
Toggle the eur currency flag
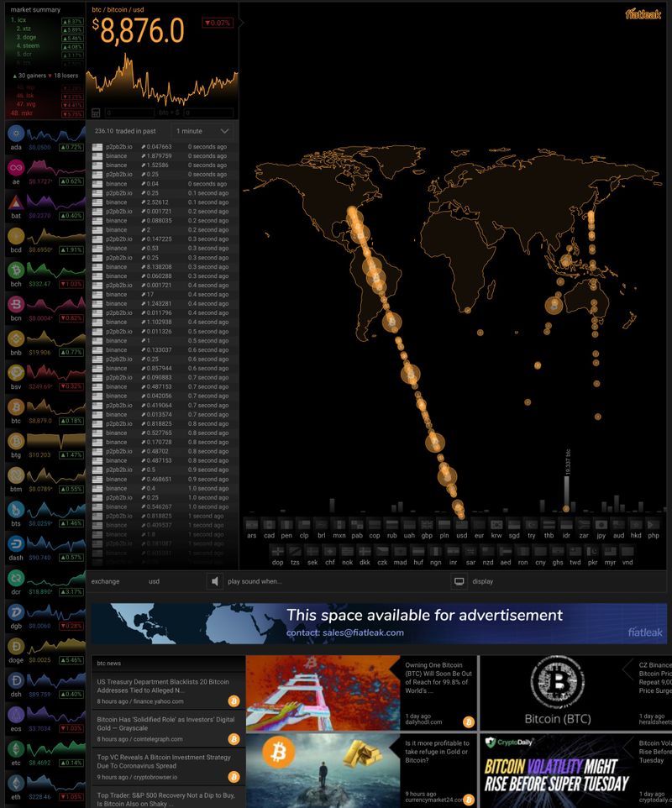click(x=480, y=524)
